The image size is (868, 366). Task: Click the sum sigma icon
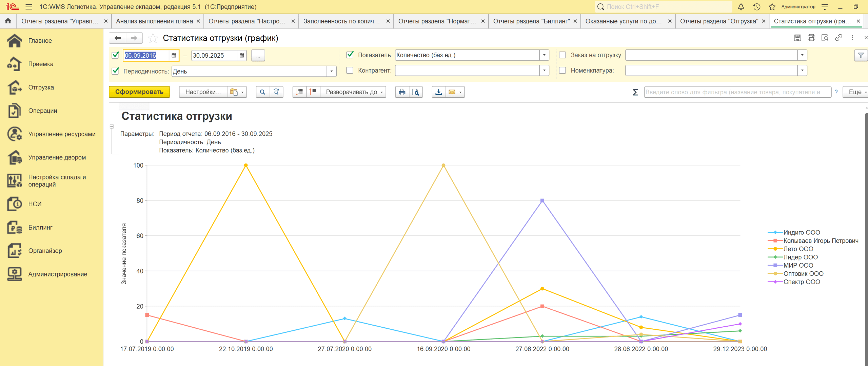pos(635,92)
